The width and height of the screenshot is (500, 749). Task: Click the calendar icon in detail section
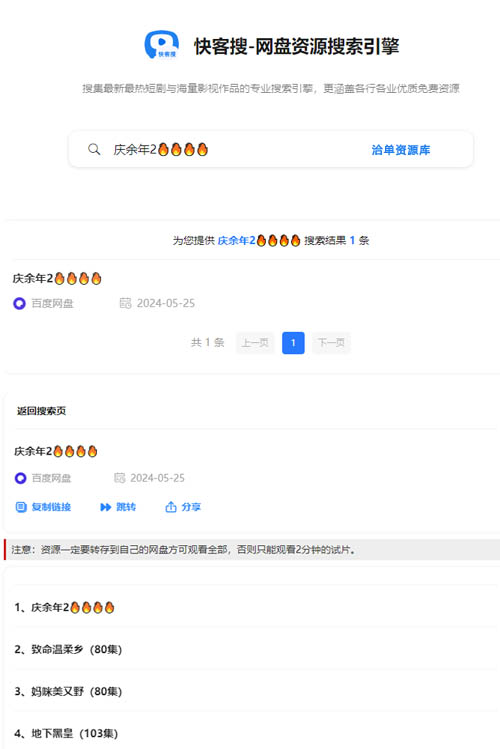point(119,478)
